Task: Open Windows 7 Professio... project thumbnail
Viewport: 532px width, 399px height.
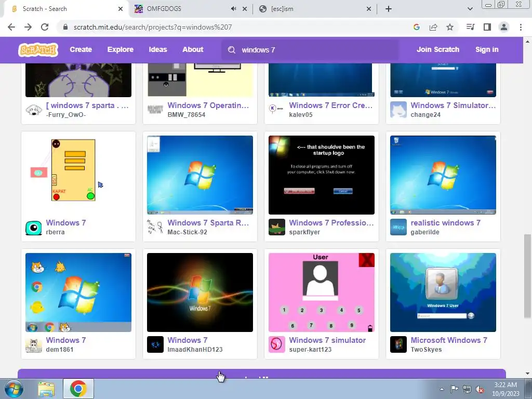Action: (321, 175)
